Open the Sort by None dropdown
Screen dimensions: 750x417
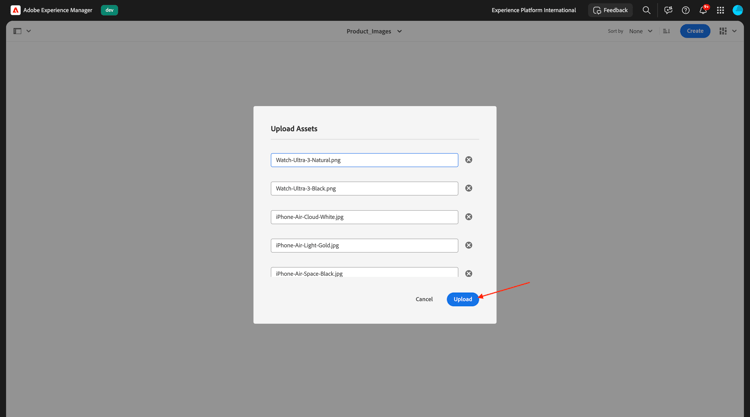coord(640,31)
